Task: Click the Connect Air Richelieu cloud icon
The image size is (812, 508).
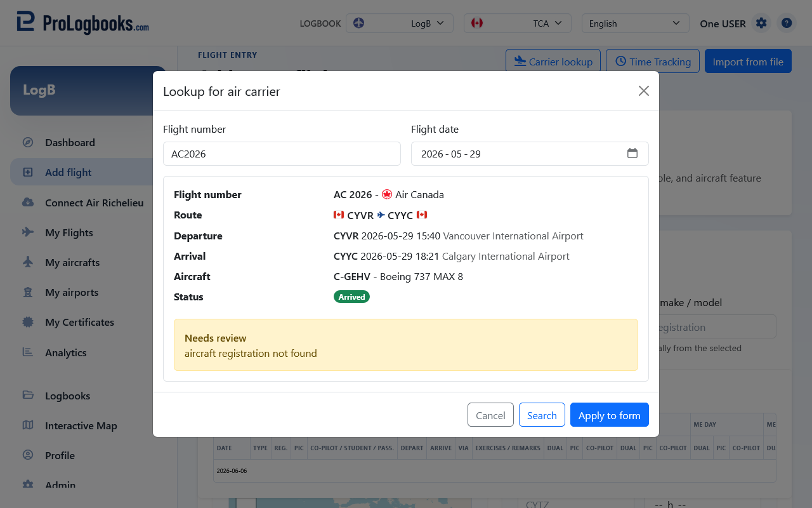Action: [28, 203]
